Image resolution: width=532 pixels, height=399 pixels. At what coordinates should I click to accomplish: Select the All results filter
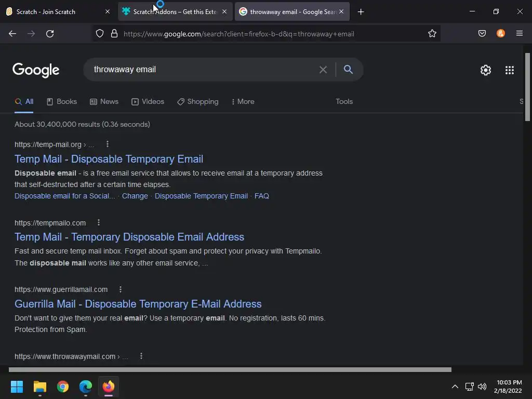tap(24, 101)
